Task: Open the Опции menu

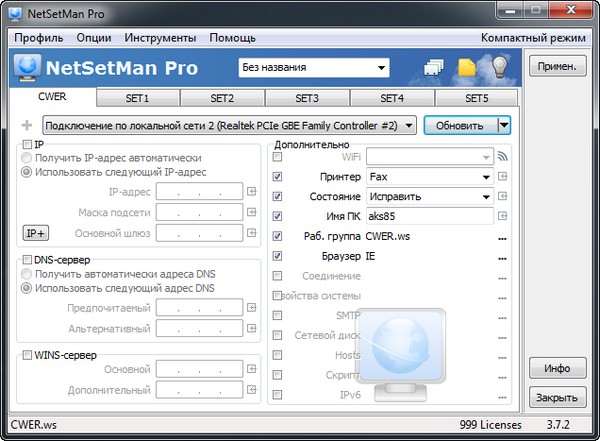Action: (94, 38)
